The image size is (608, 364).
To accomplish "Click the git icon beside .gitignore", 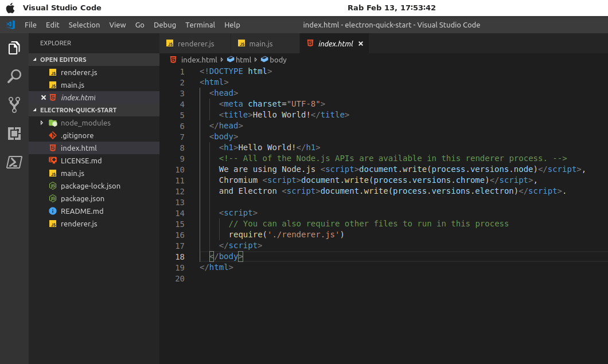I will 53,135.
